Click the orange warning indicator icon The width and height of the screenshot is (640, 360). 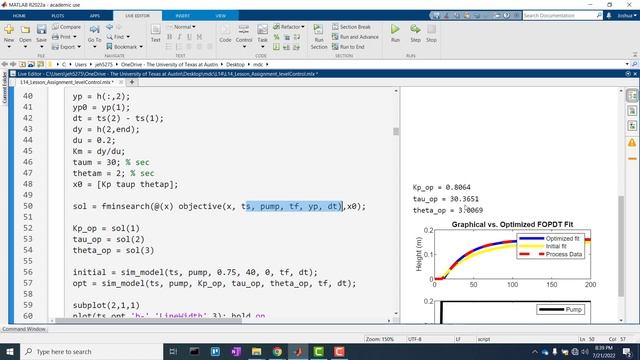point(632,143)
